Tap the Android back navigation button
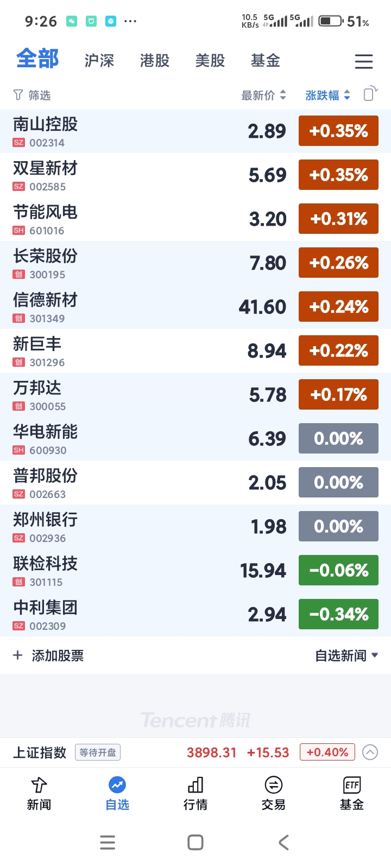Screen dimensions: 391x868 (283, 843)
